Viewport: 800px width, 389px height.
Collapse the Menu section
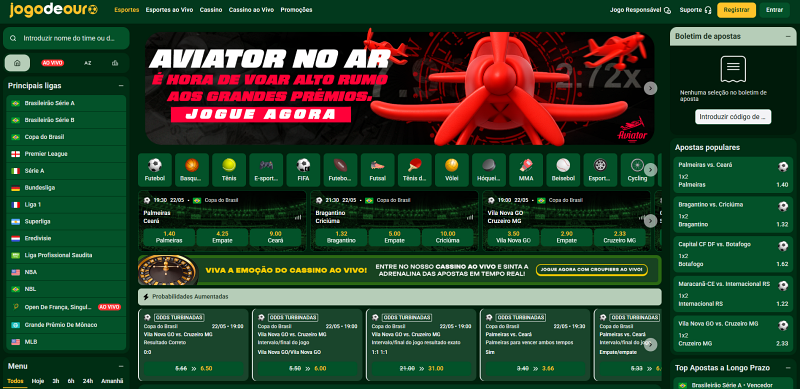tap(121, 366)
